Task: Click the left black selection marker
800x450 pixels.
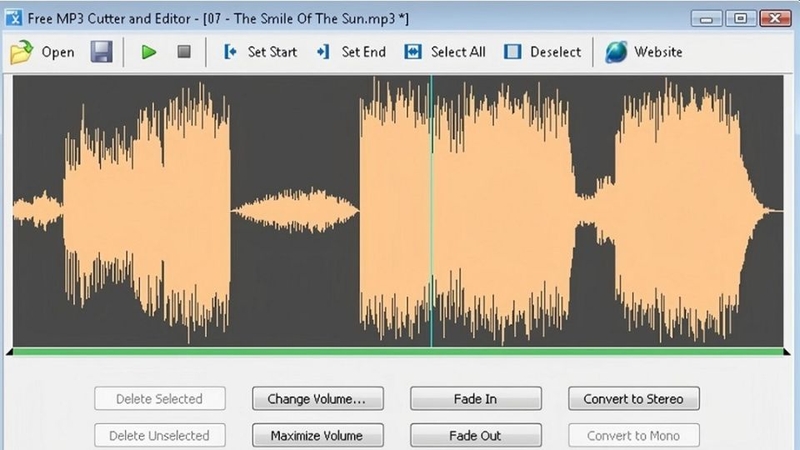Action: point(9,352)
